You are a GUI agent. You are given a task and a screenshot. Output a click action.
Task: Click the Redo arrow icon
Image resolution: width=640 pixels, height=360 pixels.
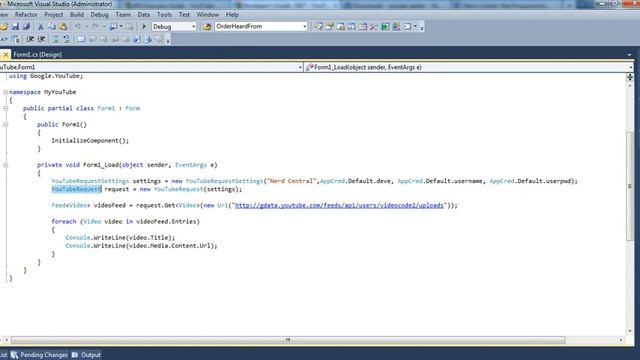95,27
